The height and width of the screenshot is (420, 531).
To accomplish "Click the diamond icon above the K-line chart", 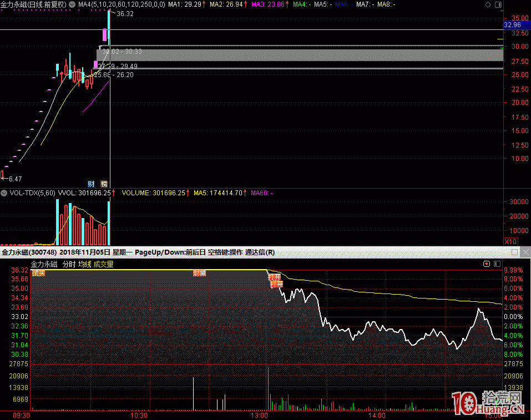I will (488, 4).
